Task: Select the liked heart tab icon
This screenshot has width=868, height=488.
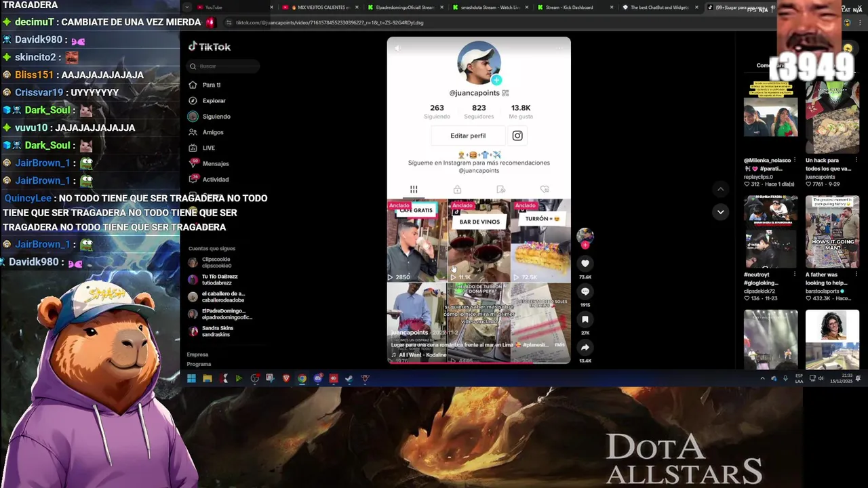Action: pos(545,190)
